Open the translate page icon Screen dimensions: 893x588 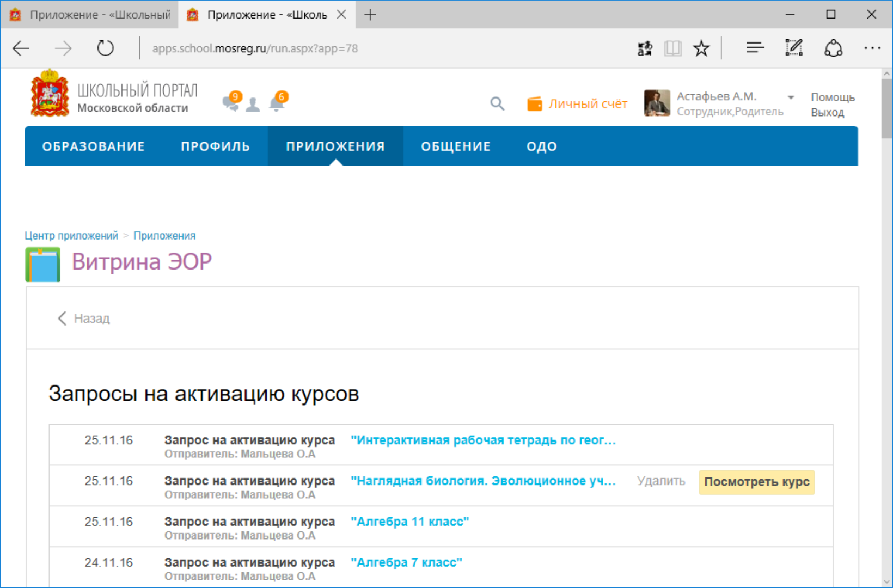coord(645,48)
